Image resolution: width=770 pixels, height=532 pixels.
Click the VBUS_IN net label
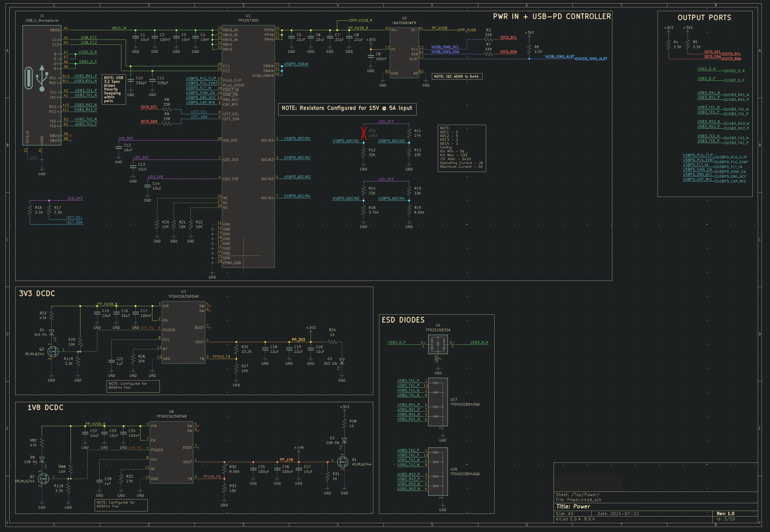119,28
